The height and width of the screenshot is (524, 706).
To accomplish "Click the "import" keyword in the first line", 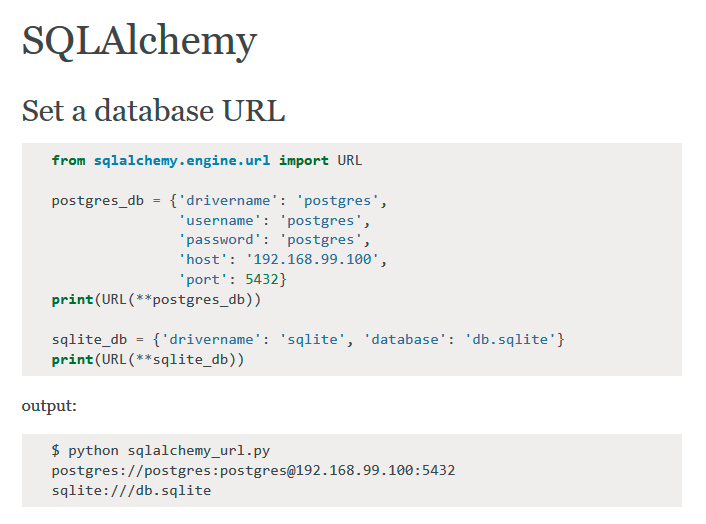I will (x=304, y=160).
